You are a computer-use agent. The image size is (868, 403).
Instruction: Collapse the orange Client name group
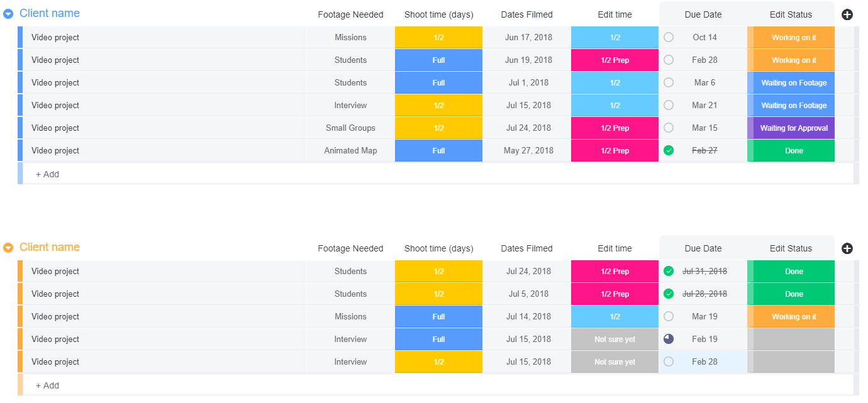tap(8, 248)
